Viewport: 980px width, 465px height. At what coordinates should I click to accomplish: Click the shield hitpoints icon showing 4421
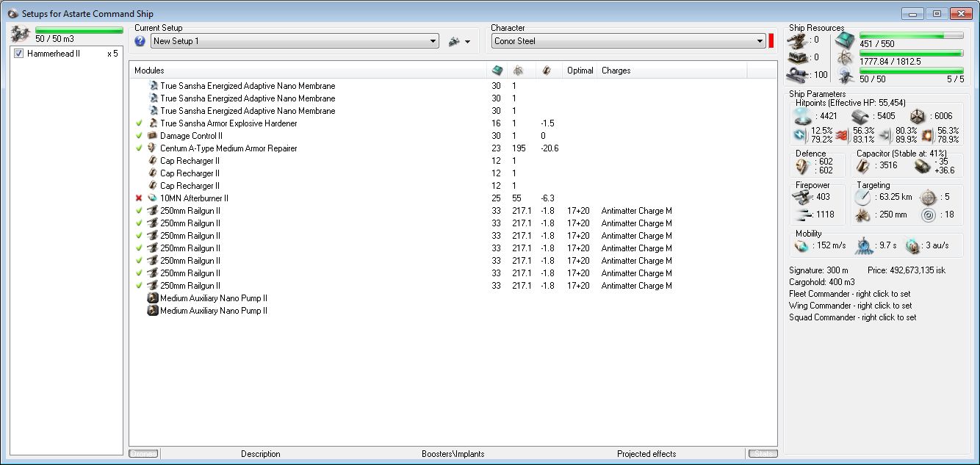[803, 116]
